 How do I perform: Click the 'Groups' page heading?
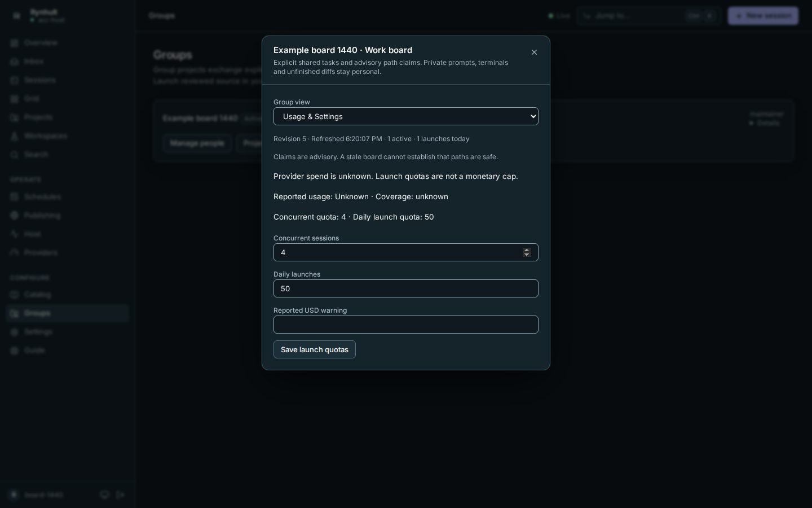pos(173,55)
